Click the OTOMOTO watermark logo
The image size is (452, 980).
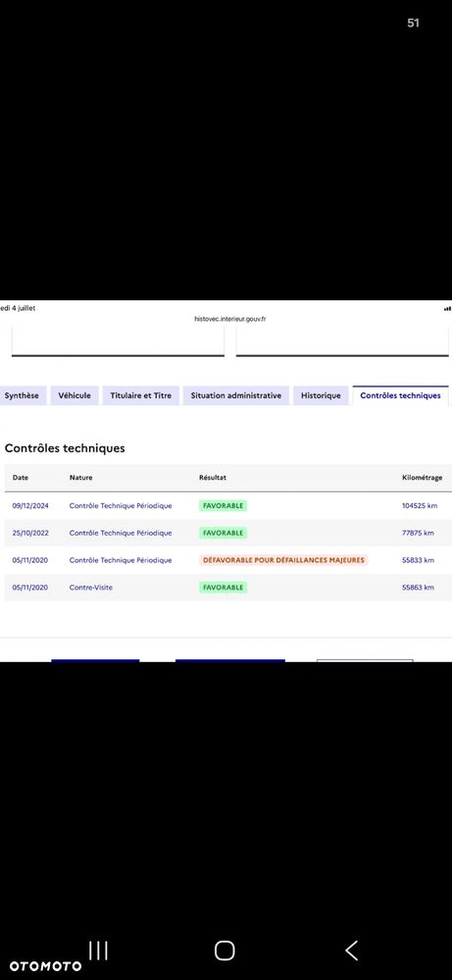point(45,966)
